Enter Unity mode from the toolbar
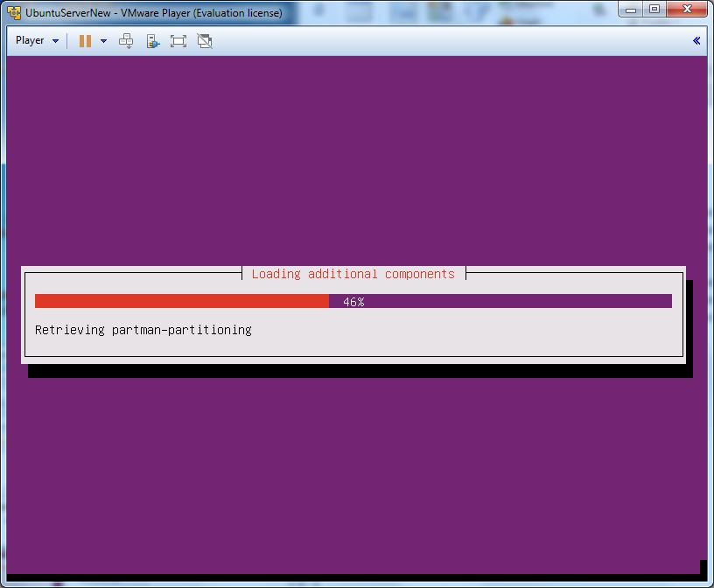This screenshot has width=714, height=588. click(x=205, y=41)
